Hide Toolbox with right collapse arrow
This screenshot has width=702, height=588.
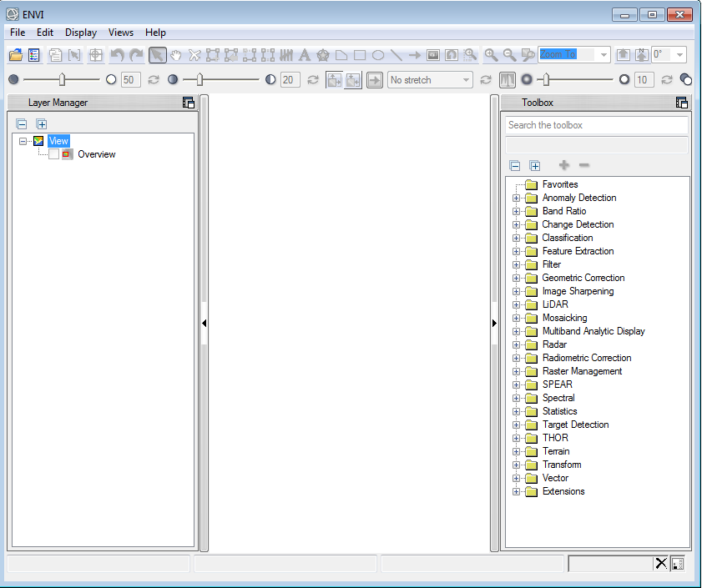[494, 323]
